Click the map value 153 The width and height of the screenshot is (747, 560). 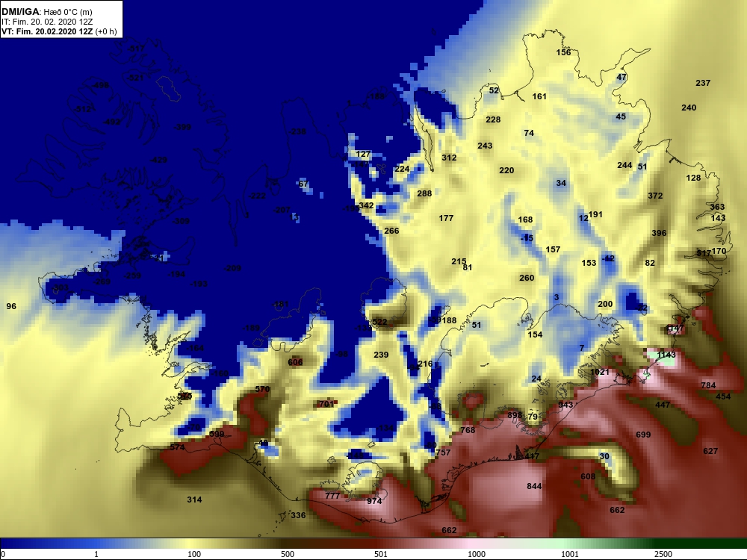click(x=589, y=263)
